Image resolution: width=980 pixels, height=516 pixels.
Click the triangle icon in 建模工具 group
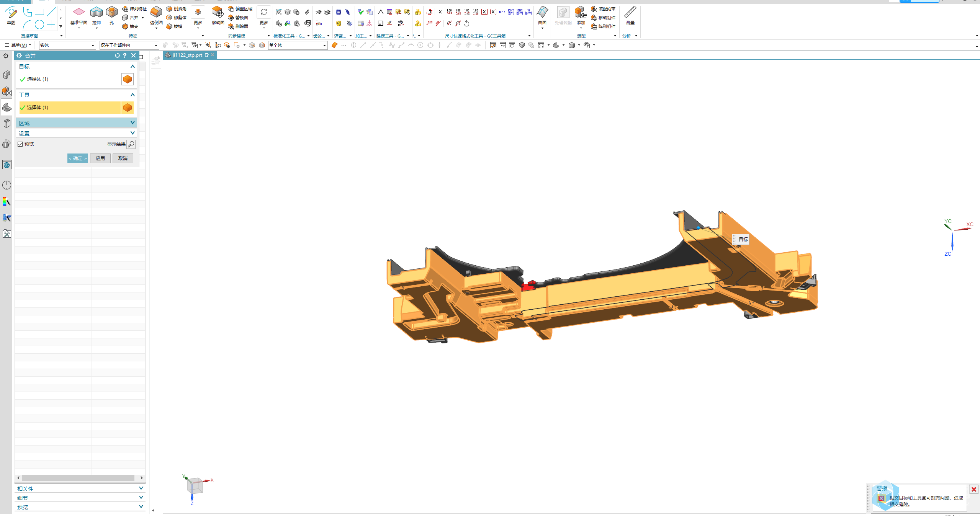click(x=381, y=12)
